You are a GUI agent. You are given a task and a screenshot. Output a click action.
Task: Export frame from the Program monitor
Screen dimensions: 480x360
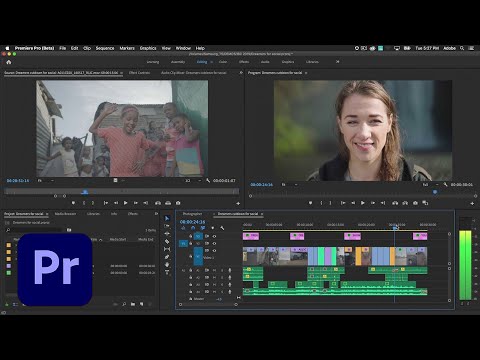pyautogui.click(x=415, y=203)
